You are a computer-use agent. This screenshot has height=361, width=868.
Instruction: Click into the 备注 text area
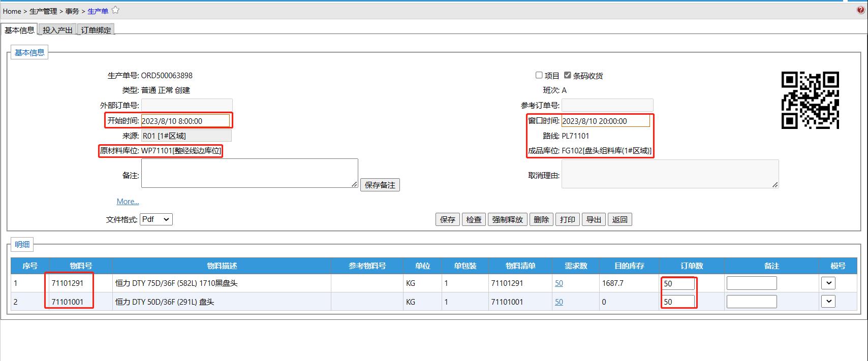point(250,173)
